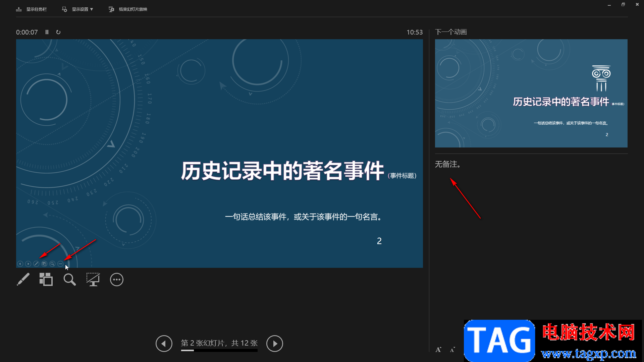Toggle black screen for the slide show
Viewport: 644px width, 362px height.
[x=93, y=279]
